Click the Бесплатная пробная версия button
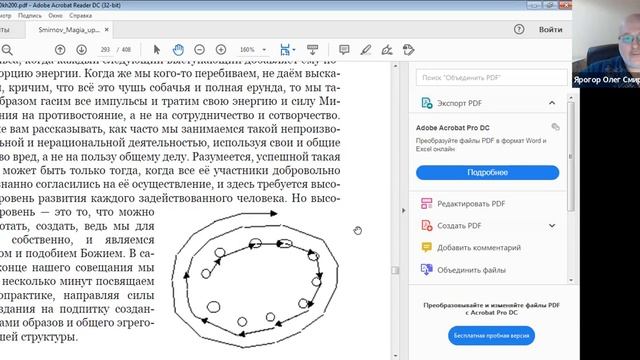Image resolution: width=640 pixels, height=360 pixels. tap(491, 336)
